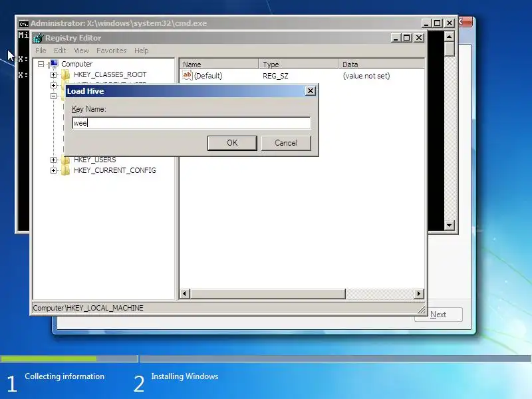The image size is (532, 399).
Task: Click the HKEY_CLASSES_ROOT folder icon
Action: [65, 74]
